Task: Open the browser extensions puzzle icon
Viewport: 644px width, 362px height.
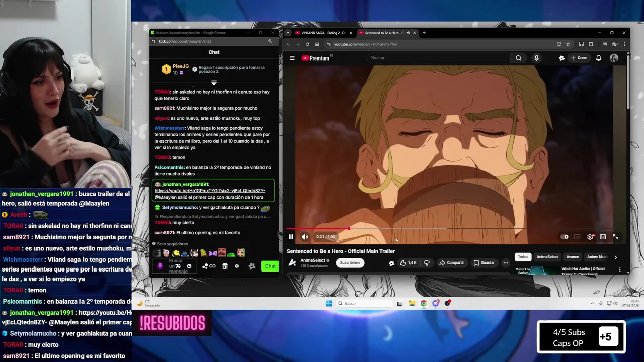Action: pyautogui.click(x=591, y=44)
